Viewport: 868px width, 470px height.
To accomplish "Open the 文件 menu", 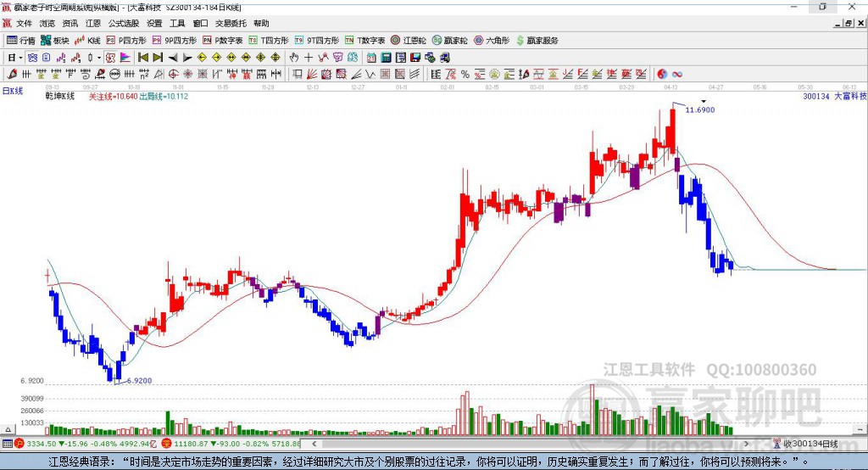I will pos(24,23).
